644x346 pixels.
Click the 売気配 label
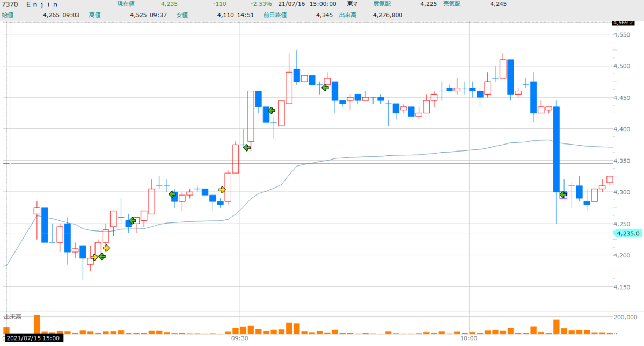pyautogui.click(x=452, y=4)
